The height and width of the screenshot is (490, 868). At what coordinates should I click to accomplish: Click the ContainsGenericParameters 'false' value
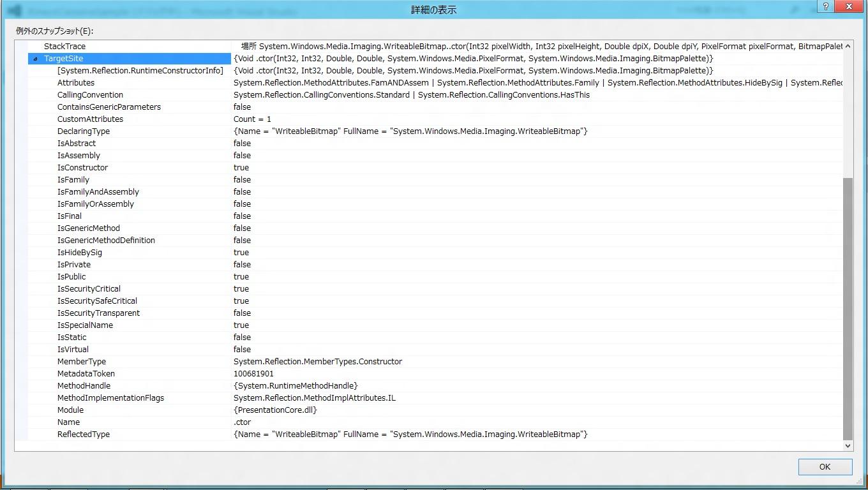[x=242, y=107]
